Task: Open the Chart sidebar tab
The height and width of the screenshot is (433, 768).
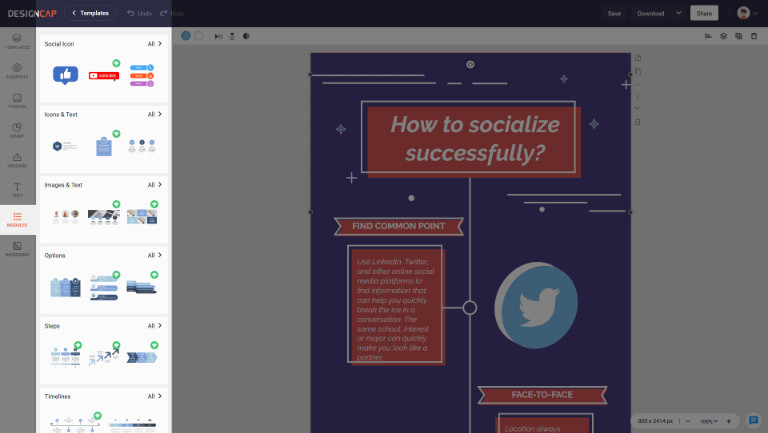Action: point(17,130)
